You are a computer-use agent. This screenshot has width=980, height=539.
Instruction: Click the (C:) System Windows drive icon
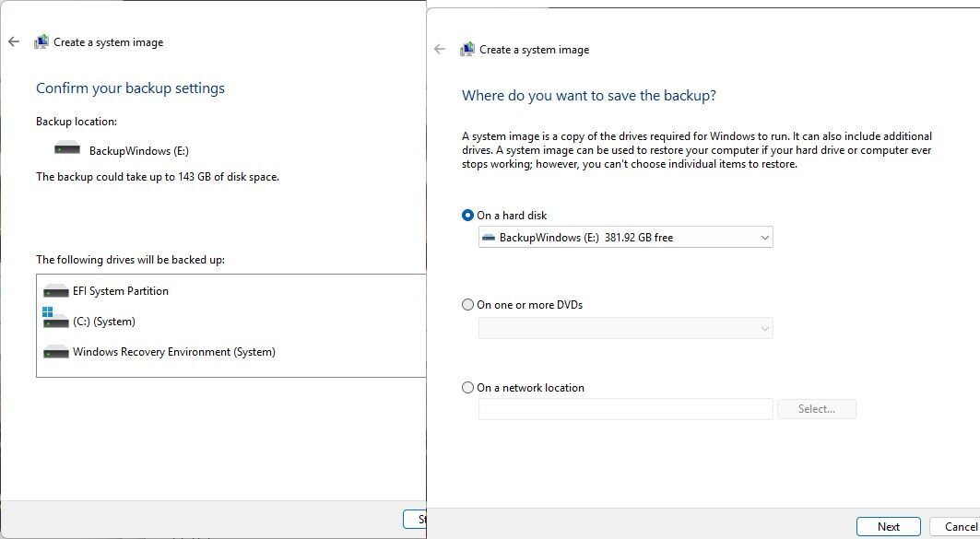(55, 320)
